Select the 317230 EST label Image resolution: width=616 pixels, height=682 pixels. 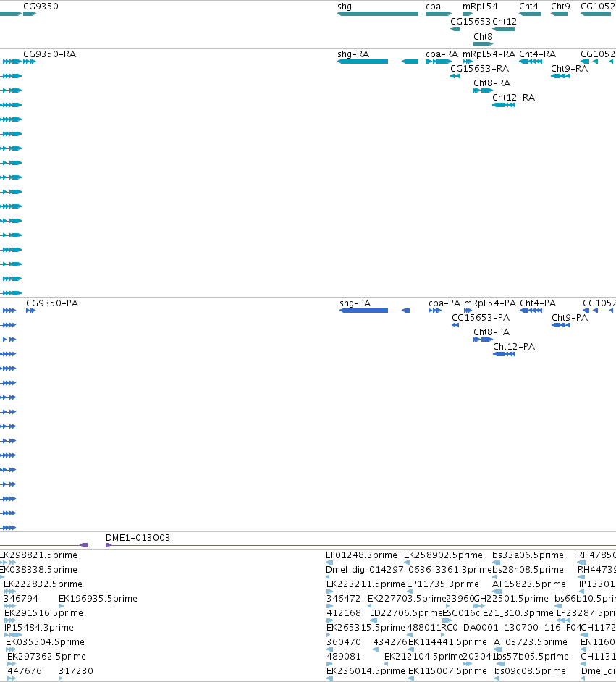pos(76,671)
